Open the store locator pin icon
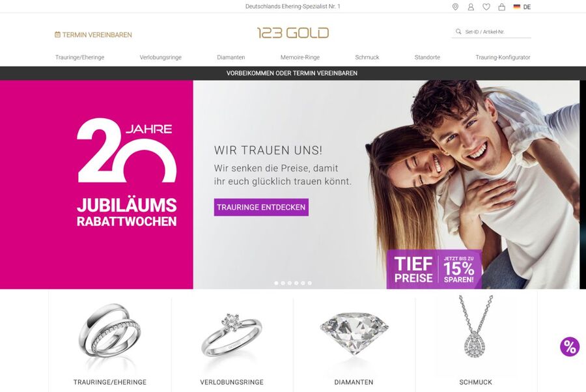The image size is (586, 392). (455, 7)
